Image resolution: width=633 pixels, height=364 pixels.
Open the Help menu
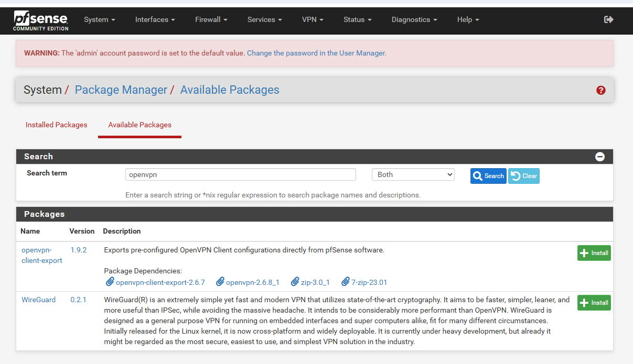pos(468,19)
